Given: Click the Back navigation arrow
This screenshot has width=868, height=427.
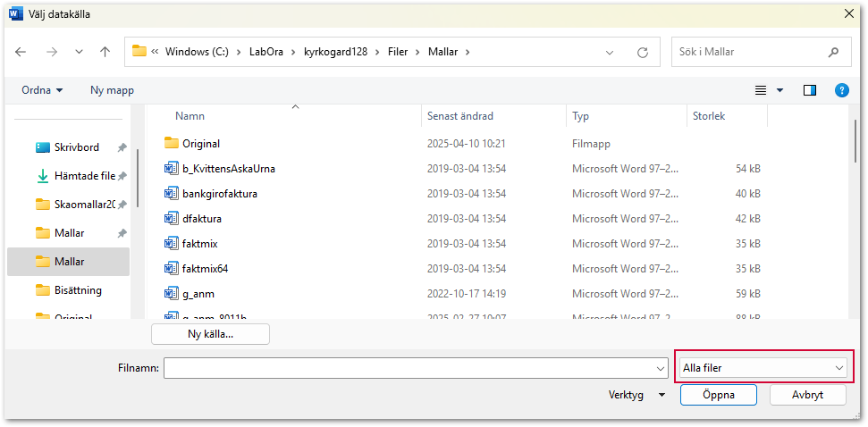Looking at the screenshot, I should 21,52.
